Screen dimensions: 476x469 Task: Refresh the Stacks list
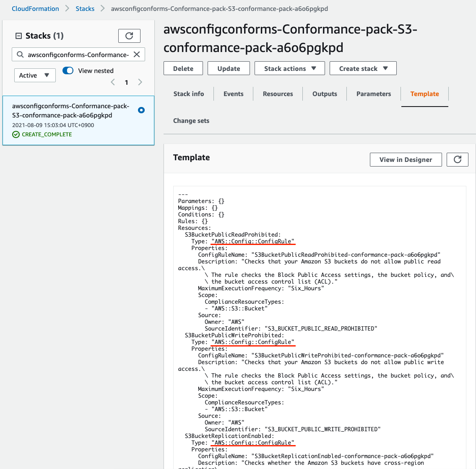click(129, 36)
